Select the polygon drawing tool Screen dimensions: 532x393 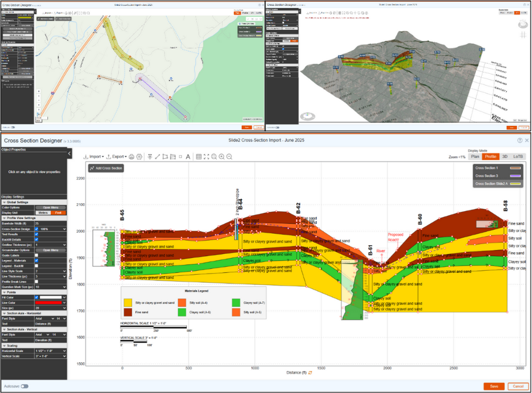(165, 157)
